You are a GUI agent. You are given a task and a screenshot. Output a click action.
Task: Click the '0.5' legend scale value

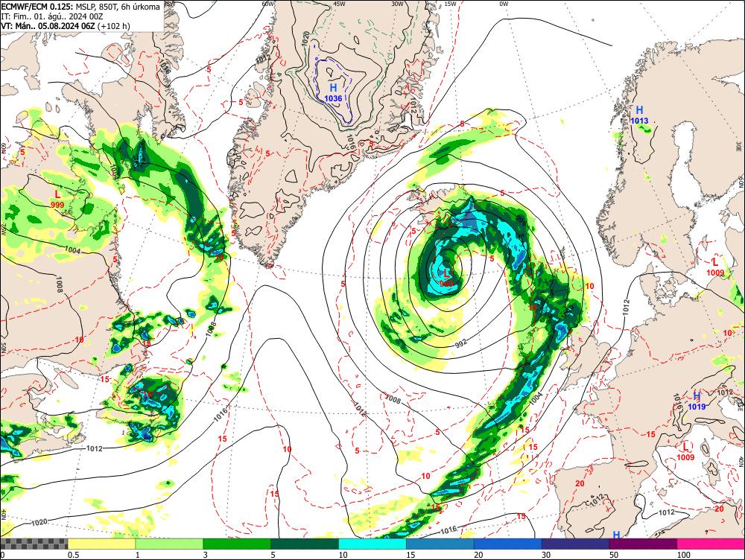[x=73, y=555]
